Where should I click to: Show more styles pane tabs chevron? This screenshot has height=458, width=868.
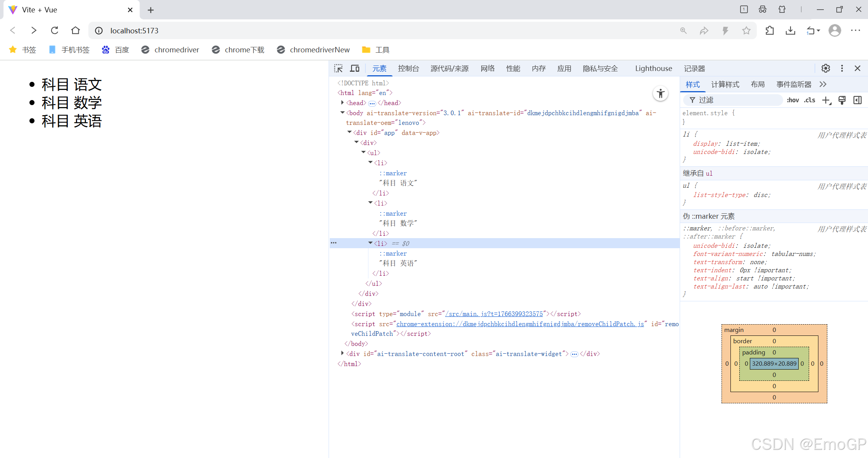click(823, 85)
